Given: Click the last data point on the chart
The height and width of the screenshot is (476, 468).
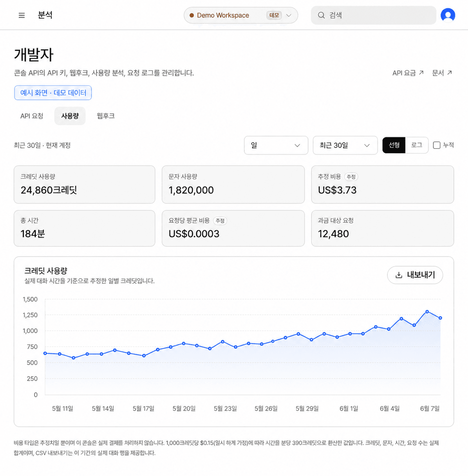Looking at the screenshot, I should click(x=440, y=318).
